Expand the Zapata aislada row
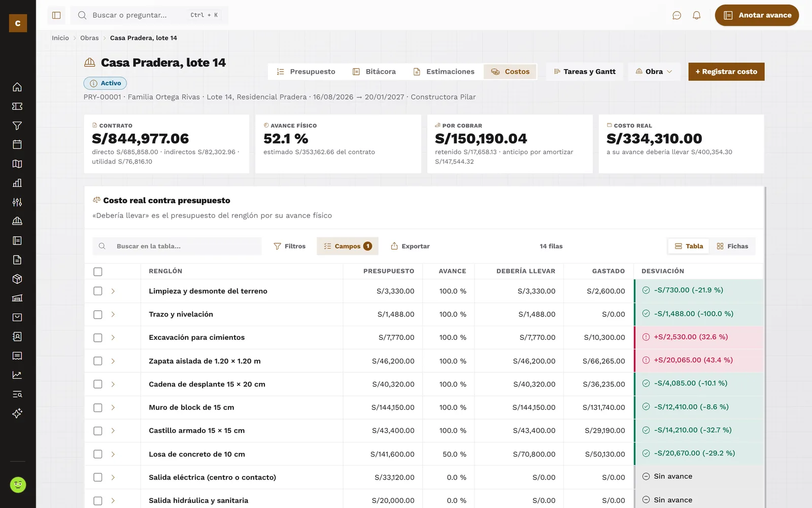Viewport: 812px width, 508px height. click(113, 361)
